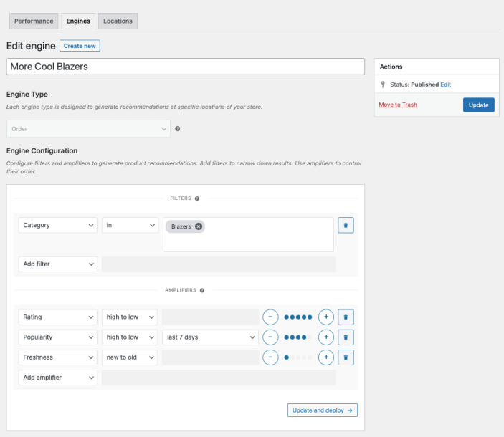
Task: Increase the Freshness amplifier weight
Action: point(326,357)
